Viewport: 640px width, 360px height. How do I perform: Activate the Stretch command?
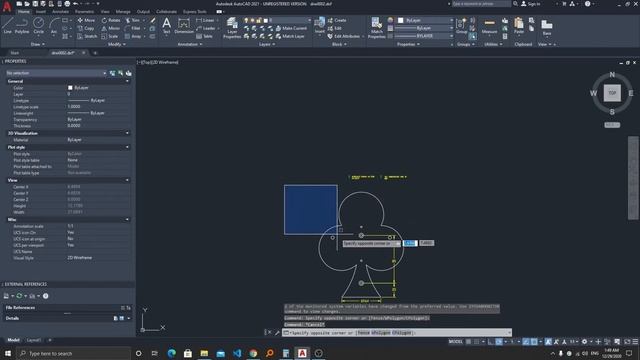click(x=87, y=36)
